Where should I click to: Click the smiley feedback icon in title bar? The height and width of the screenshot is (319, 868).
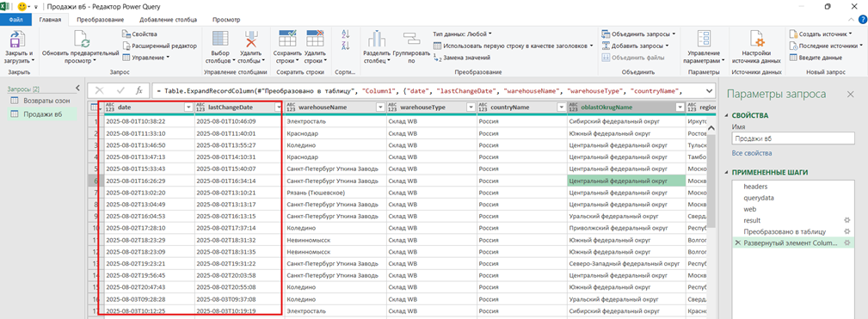[x=22, y=7]
